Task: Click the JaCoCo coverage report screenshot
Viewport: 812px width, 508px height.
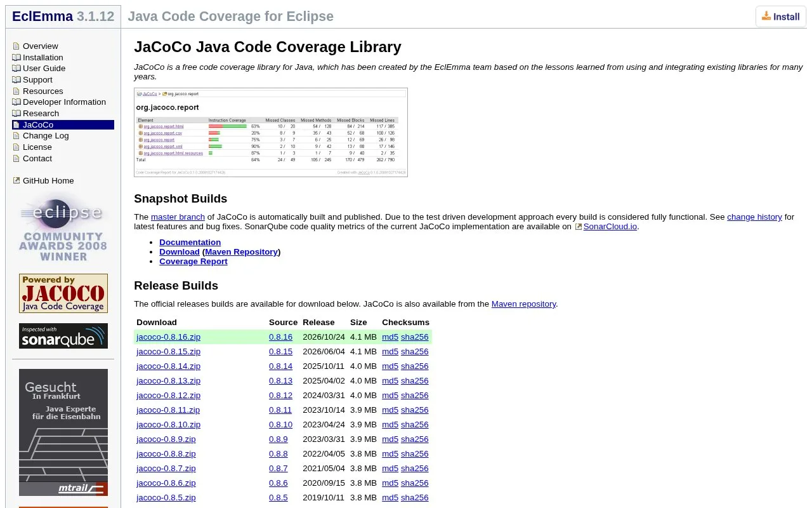Action: (271, 132)
